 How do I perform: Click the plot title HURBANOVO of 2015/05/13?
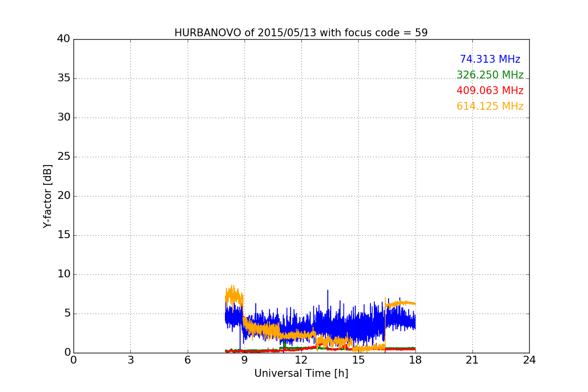301,33
